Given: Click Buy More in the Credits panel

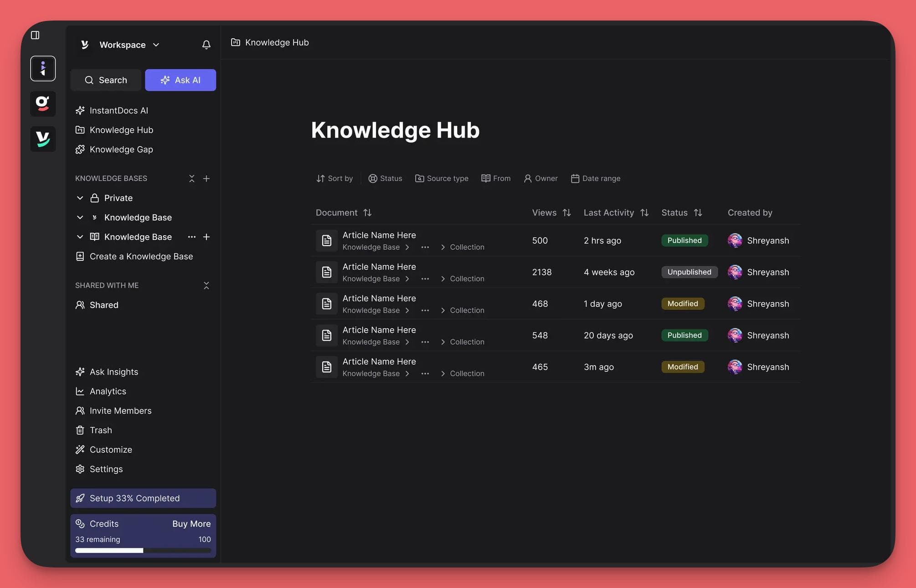Looking at the screenshot, I should pyautogui.click(x=191, y=523).
